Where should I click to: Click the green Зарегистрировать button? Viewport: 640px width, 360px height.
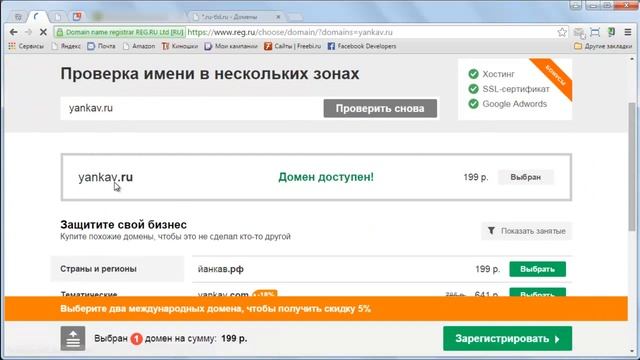pyautogui.click(x=507, y=338)
